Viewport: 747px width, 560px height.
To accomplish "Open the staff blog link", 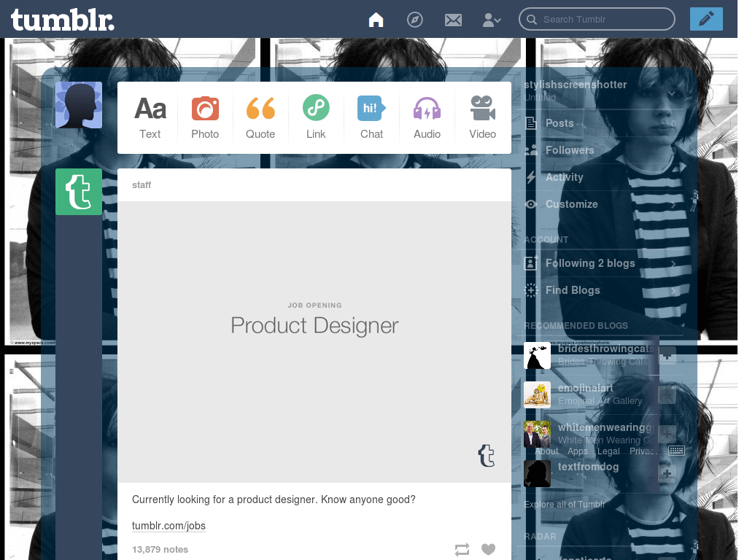I will tap(142, 184).
